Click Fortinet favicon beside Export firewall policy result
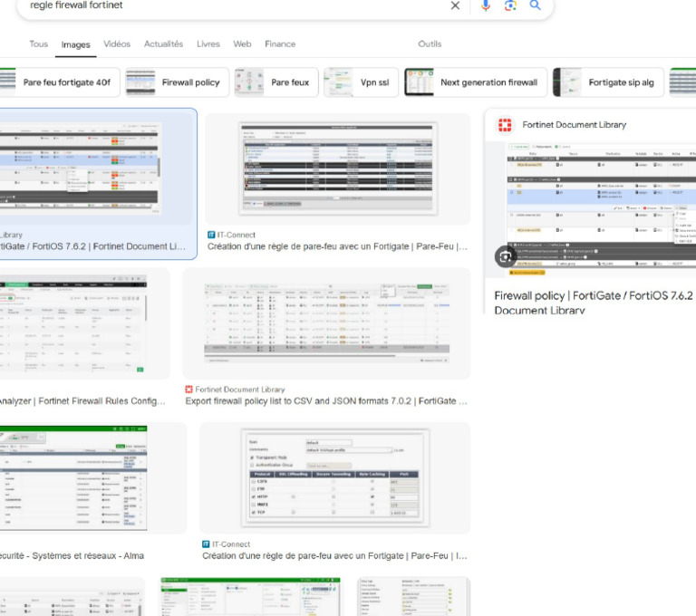 (189, 390)
